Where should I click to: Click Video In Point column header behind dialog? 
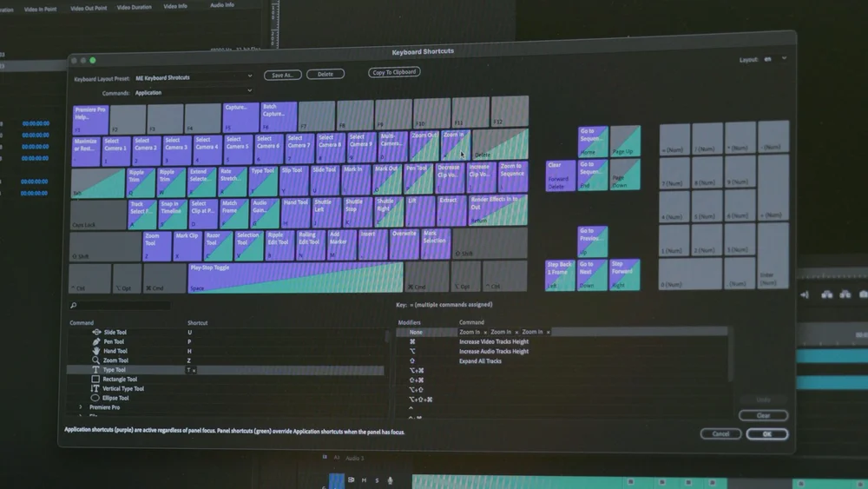pos(41,10)
